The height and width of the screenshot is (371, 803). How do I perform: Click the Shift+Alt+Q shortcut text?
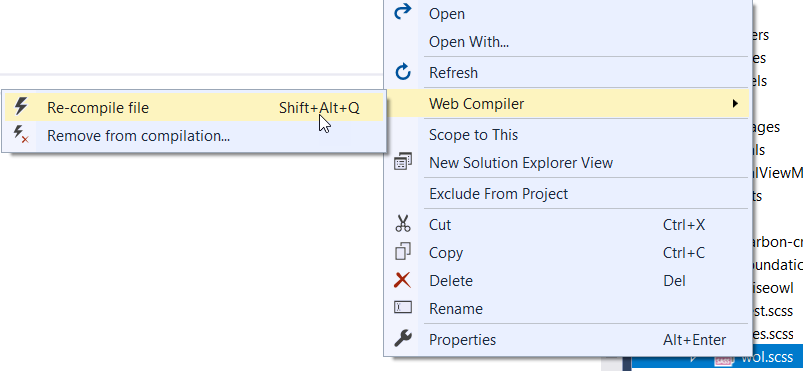click(x=319, y=108)
